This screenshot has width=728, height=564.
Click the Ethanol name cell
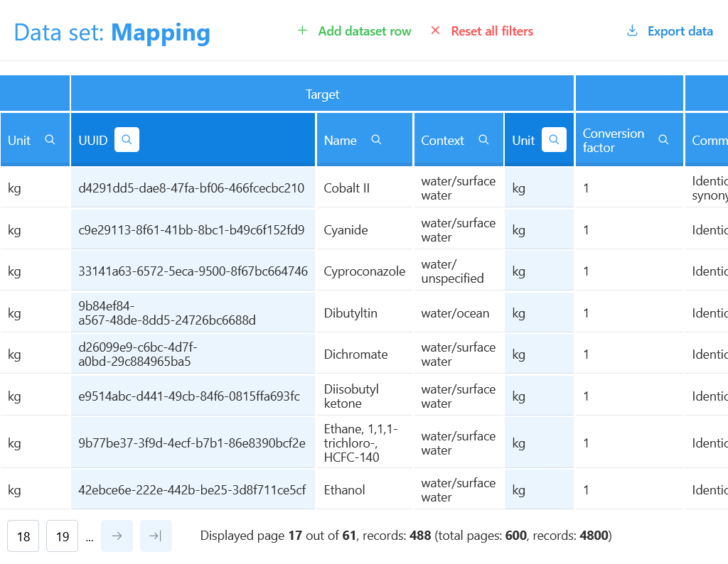pos(365,490)
